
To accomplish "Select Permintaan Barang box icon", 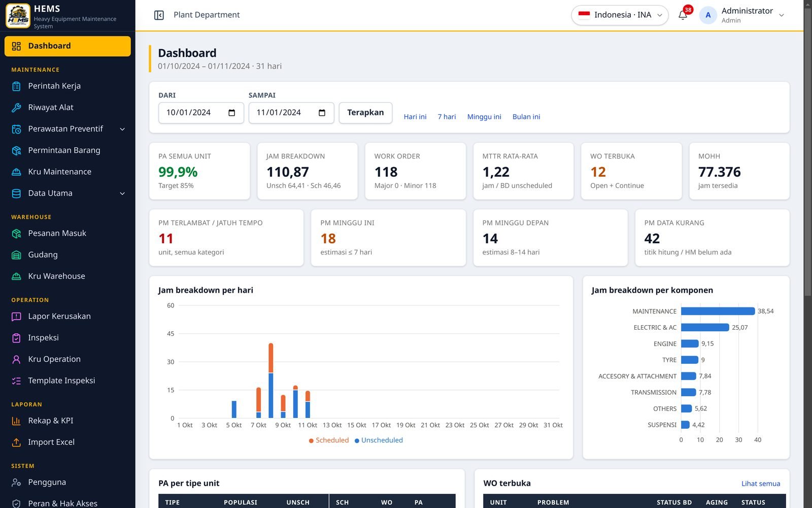I will pyautogui.click(x=16, y=150).
